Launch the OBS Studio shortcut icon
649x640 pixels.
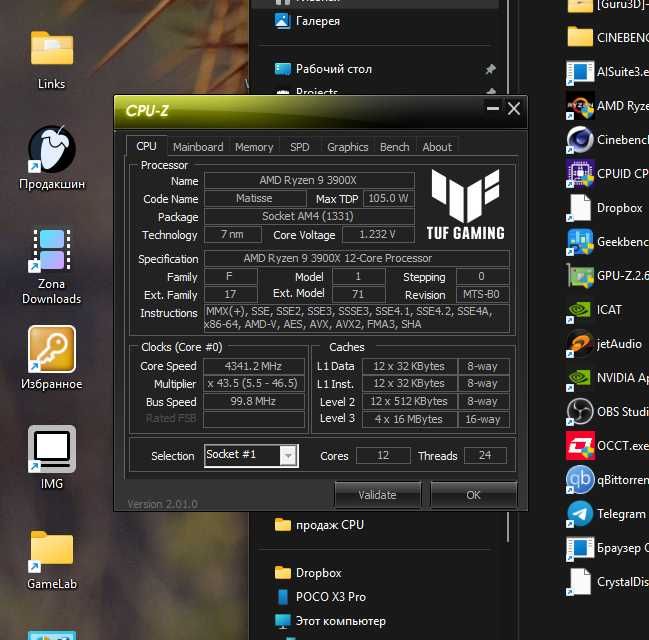coord(579,411)
